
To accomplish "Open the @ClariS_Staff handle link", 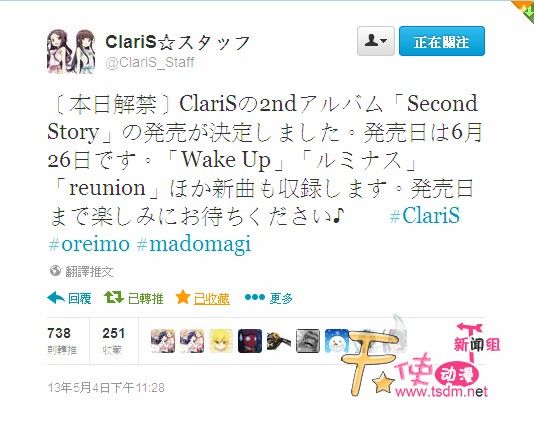I will click(x=150, y=63).
